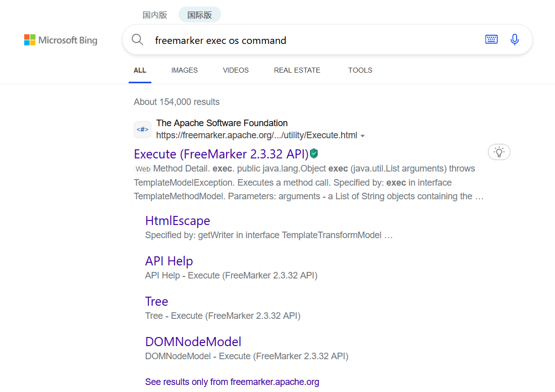The width and height of the screenshot is (555, 392).
Task: Open the HtmlEscape sublink
Action: (177, 221)
